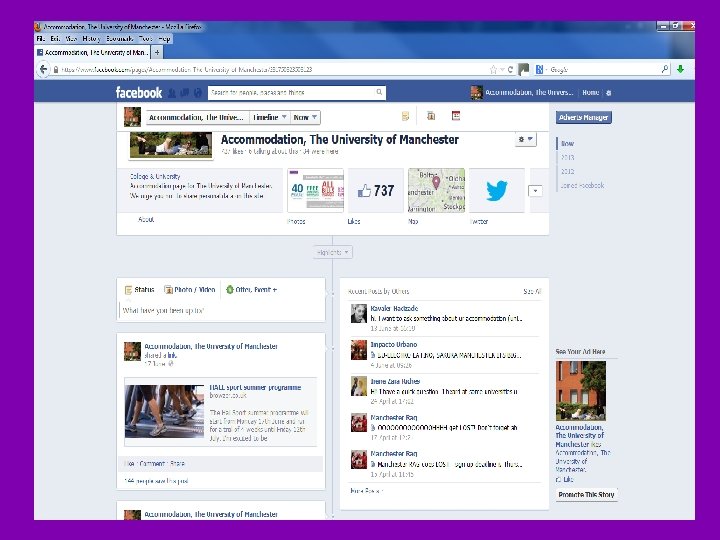Click the yellow notes icon in the page bar
Viewport: 720px width, 540px height.
pyautogui.click(x=405, y=116)
